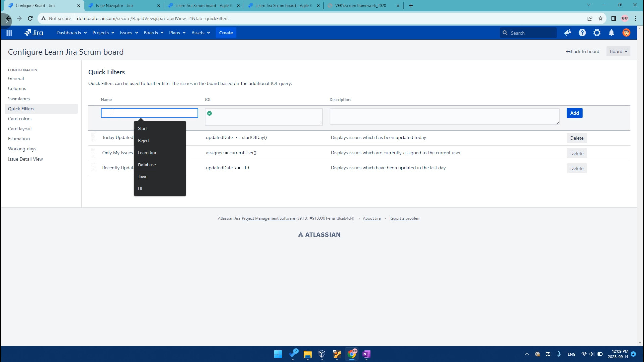This screenshot has width=644, height=362.
Task: Focus the quick filter Name field
Action: [149, 113]
